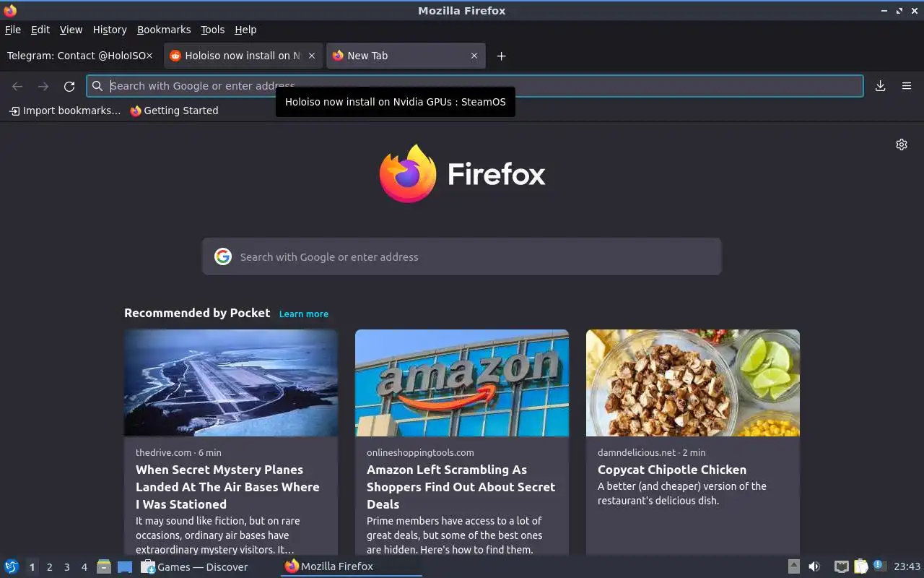Open the View menu

pyautogui.click(x=71, y=30)
